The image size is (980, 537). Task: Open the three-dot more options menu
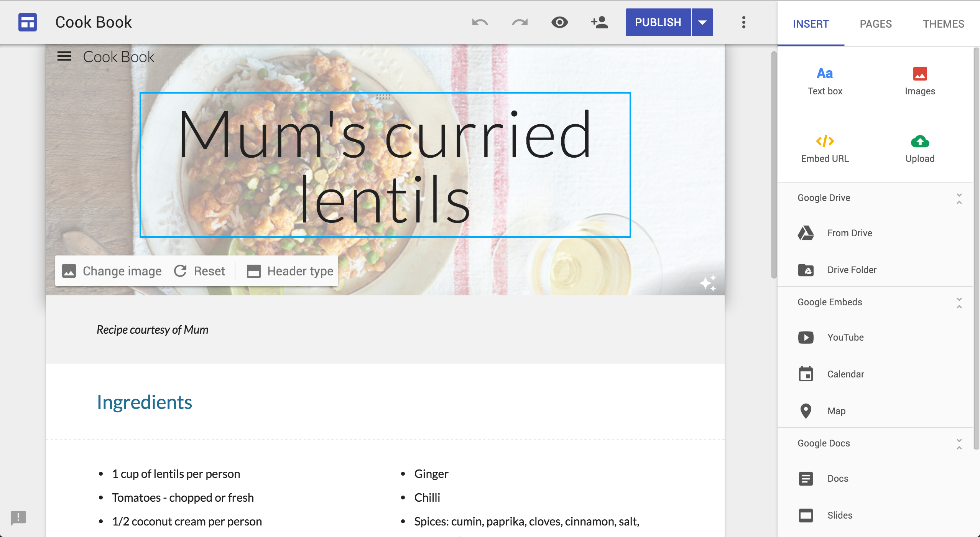(744, 22)
